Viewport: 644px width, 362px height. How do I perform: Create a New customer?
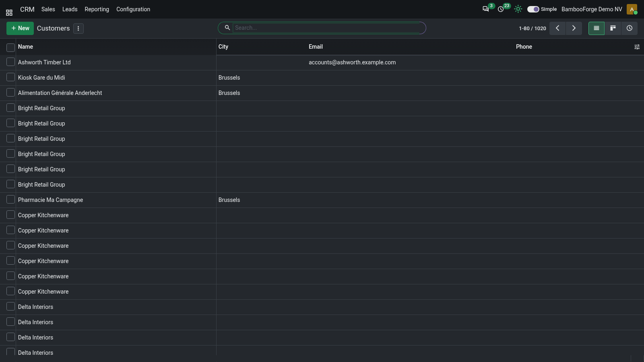click(x=20, y=28)
